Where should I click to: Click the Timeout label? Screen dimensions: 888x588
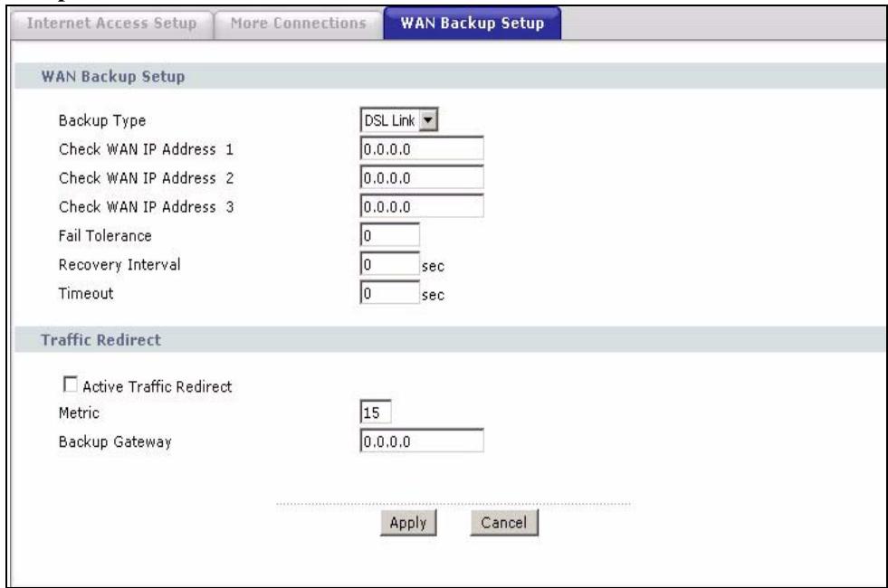point(86,293)
